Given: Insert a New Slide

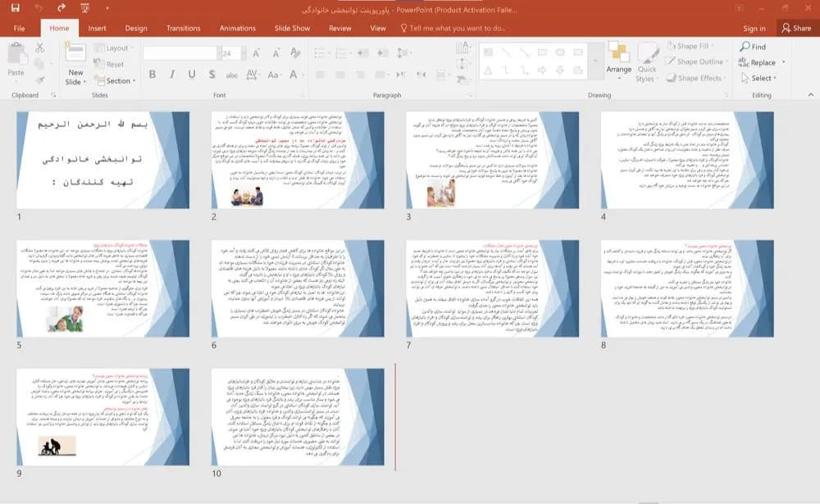Looking at the screenshot, I should [75, 64].
